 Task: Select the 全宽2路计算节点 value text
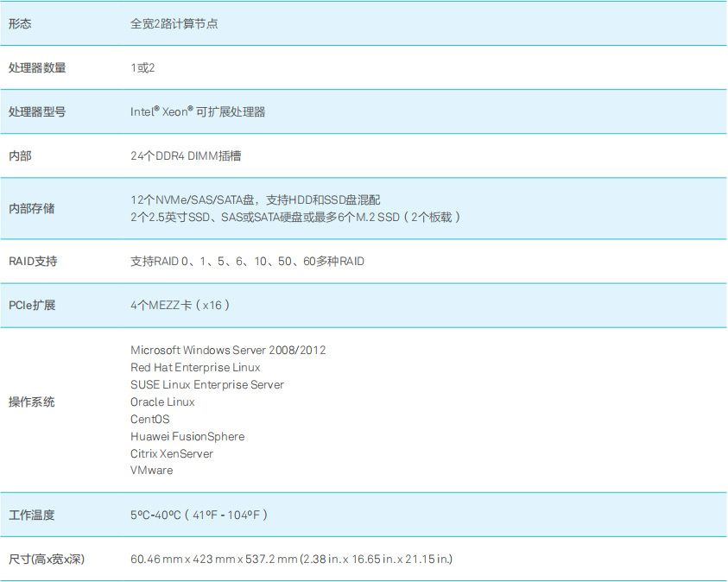tap(174, 24)
